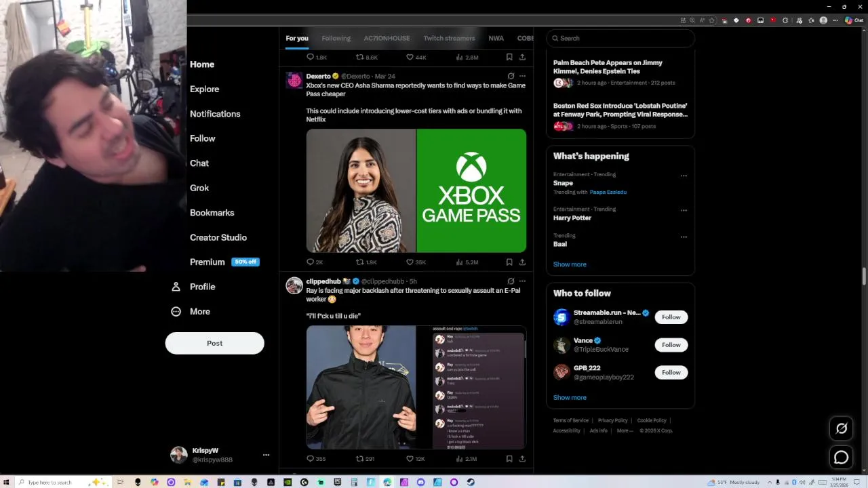Open more options for Baal trend

pos(684,237)
